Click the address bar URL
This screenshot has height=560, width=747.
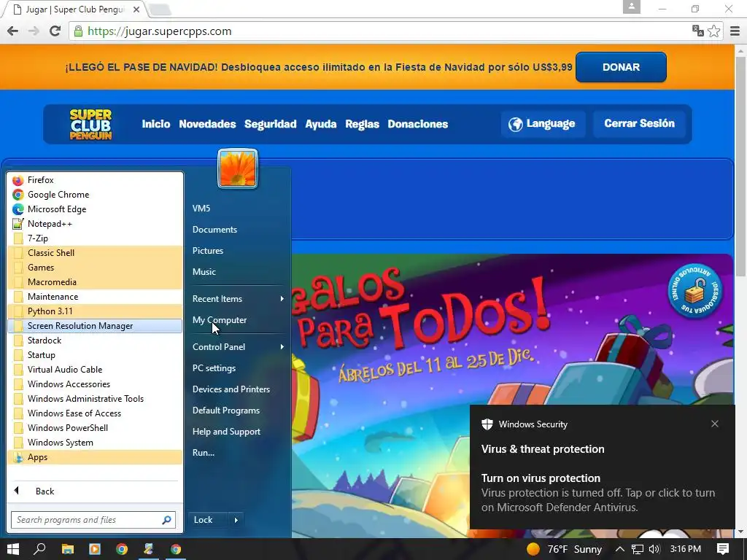point(160,31)
